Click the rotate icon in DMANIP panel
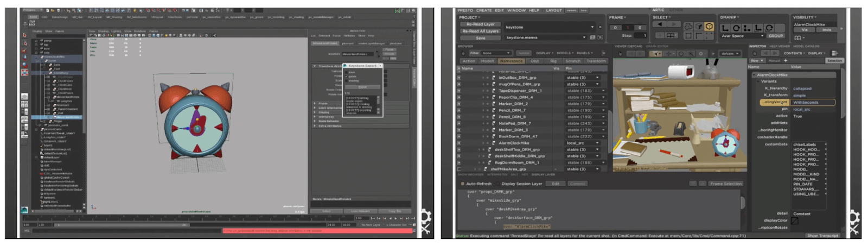This screenshot has height=246, width=868. pyautogui.click(x=736, y=28)
